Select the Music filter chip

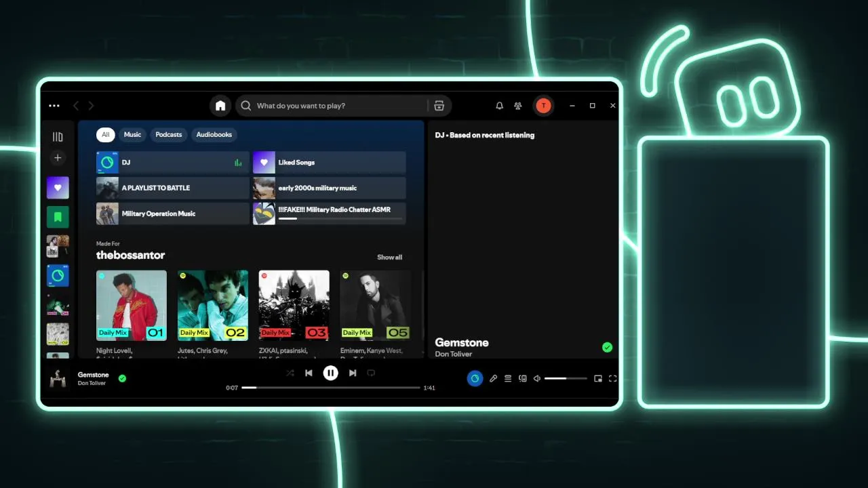point(132,135)
